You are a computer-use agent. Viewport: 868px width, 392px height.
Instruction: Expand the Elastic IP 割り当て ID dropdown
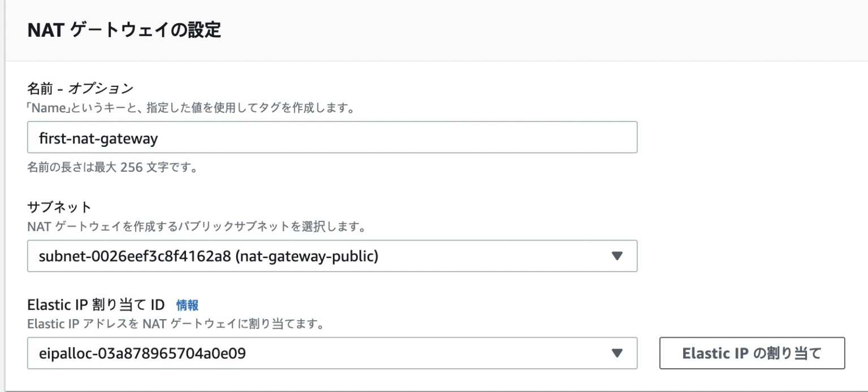tap(332, 353)
